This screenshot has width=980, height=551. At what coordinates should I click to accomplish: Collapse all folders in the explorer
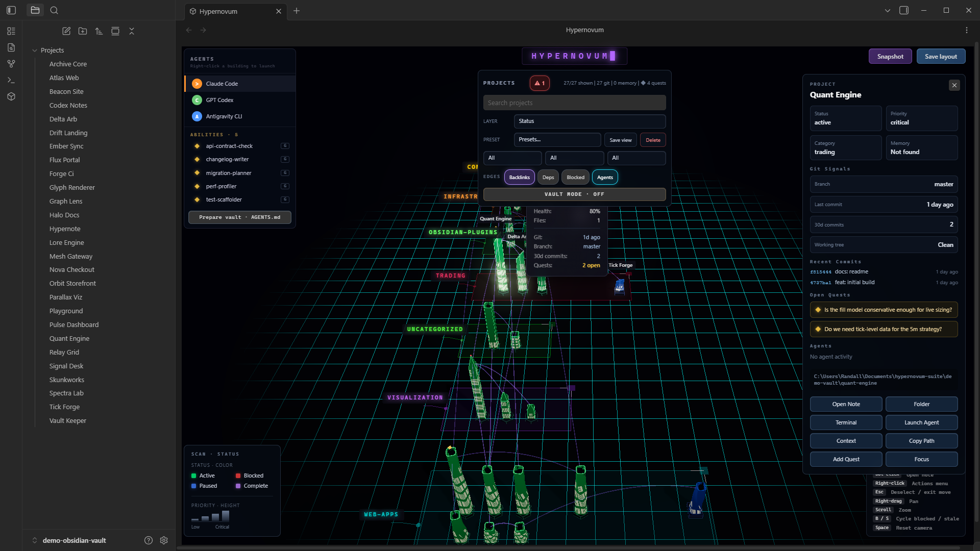pyautogui.click(x=132, y=31)
